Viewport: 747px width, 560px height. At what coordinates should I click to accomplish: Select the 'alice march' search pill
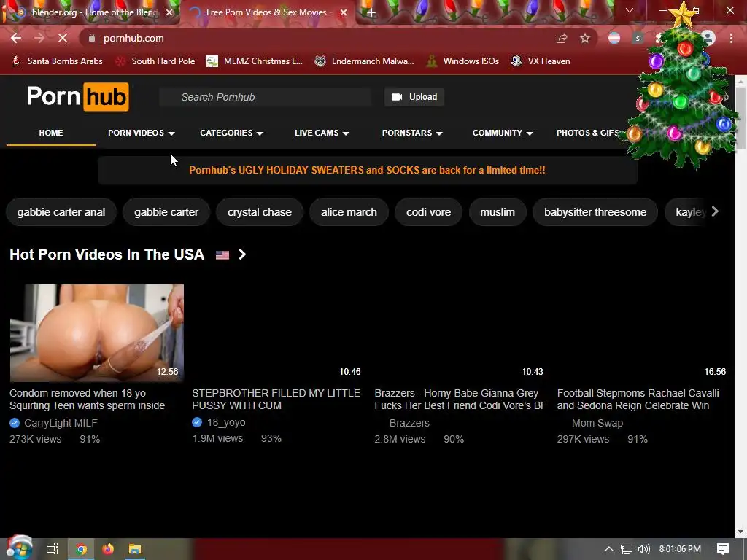(x=349, y=212)
